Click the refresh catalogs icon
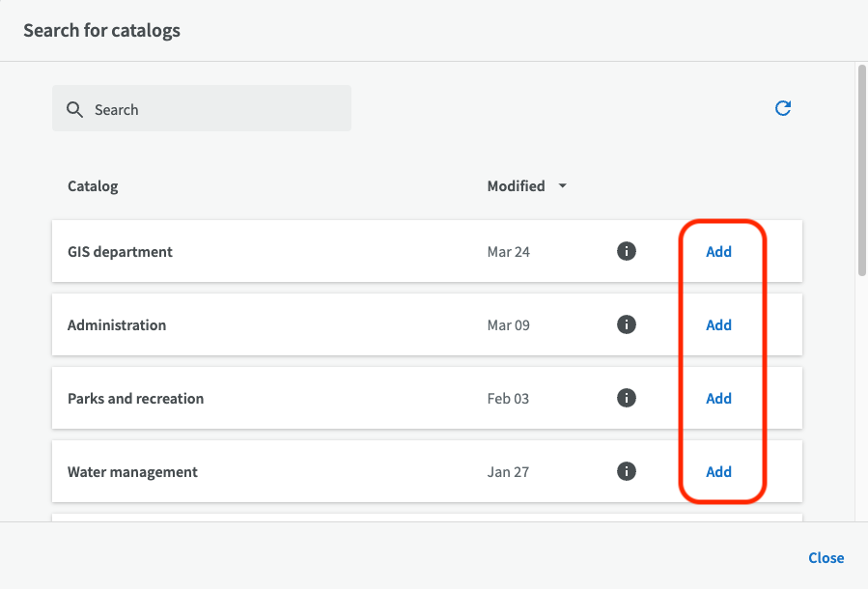Image resolution: width=868 pixels, height=589 pixels. click(x=783, y=108)
